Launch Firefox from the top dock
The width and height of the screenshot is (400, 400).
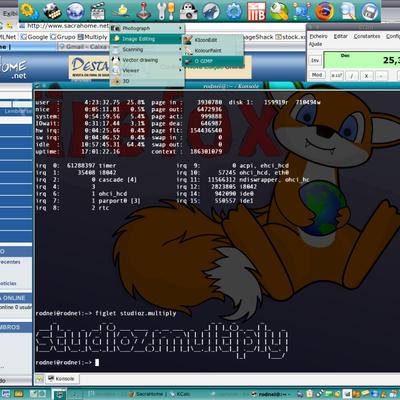(324, 11)
